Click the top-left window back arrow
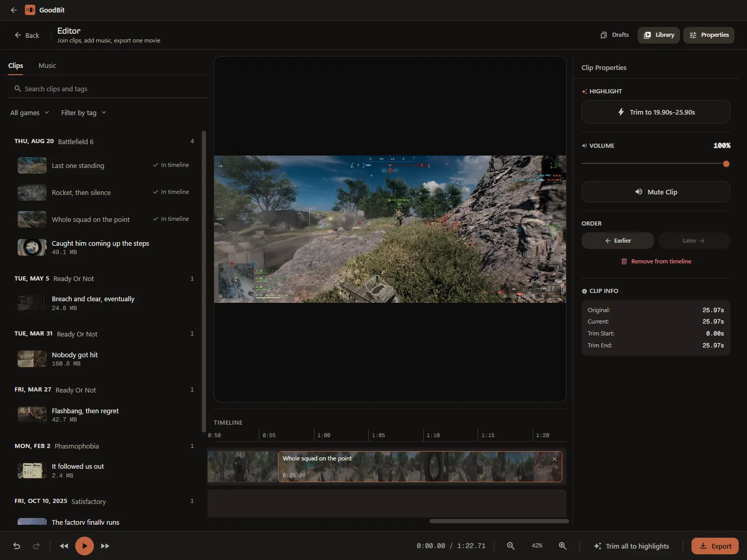Image resolution: width=747 pixels, height=560 pixels. click(14, 10)
